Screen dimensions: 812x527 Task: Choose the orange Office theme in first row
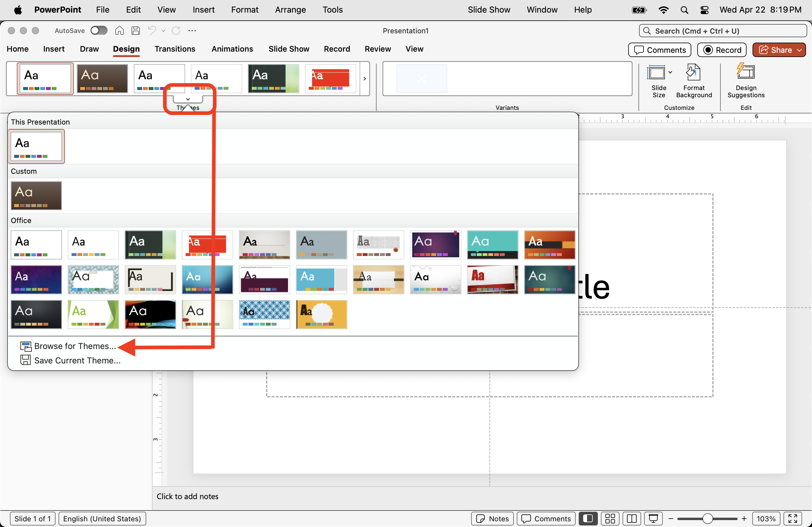(x=549, y=245)
